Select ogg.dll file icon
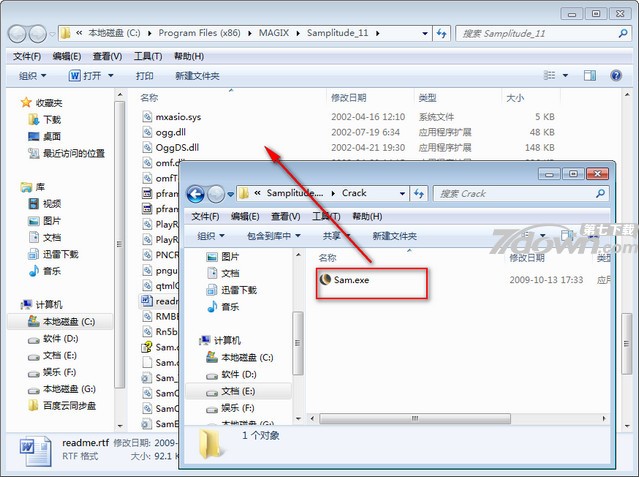Viewport: 639px width, 477px height. pyautogui.click(x=147, y=132)
